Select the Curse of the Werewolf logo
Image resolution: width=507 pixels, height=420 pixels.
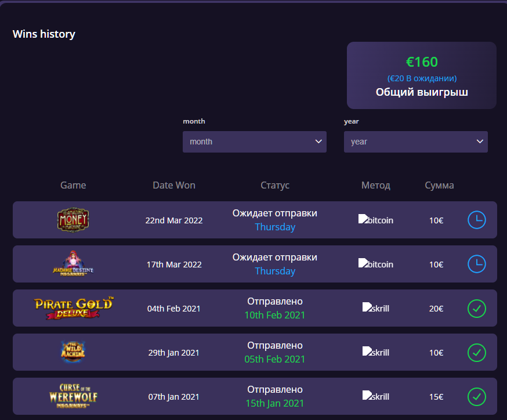[73, 396]
